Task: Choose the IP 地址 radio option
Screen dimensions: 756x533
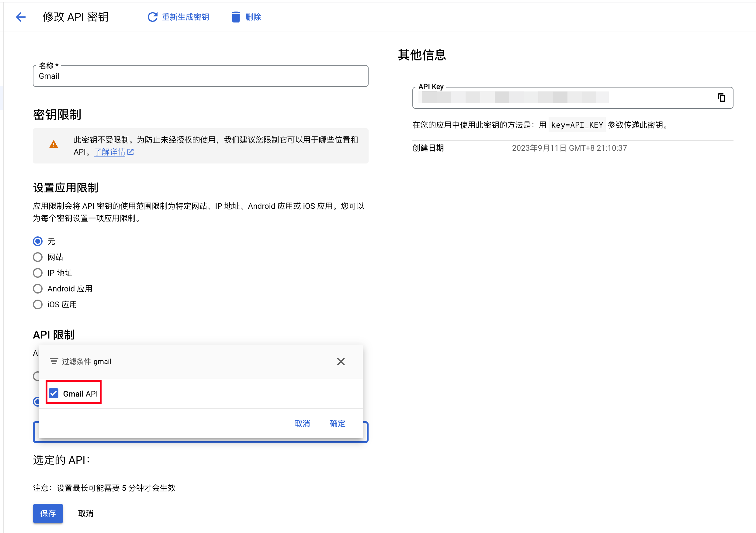Action: pos(37,273)
